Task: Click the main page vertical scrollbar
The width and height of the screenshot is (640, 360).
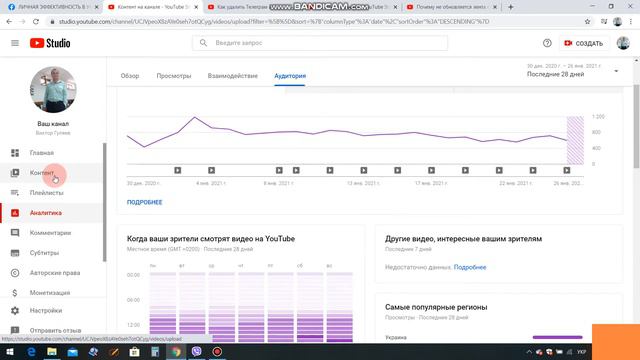Action: point(636,127)
